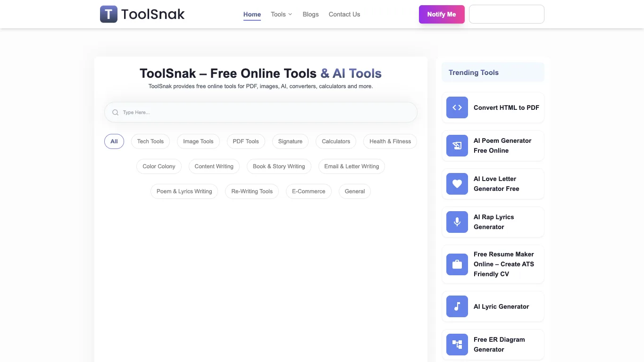Focus the Type Here search field
This screenshot has height=362, width=644.
pyautogui.click(x=261, y=112)
